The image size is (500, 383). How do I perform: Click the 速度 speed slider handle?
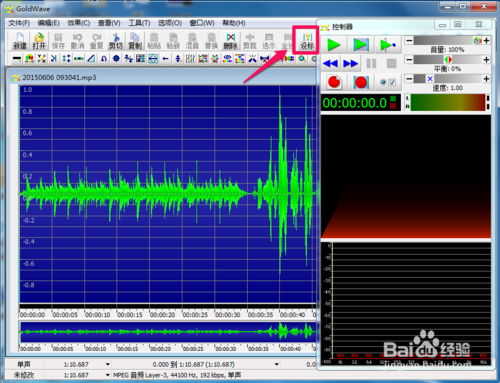[430, 79]
